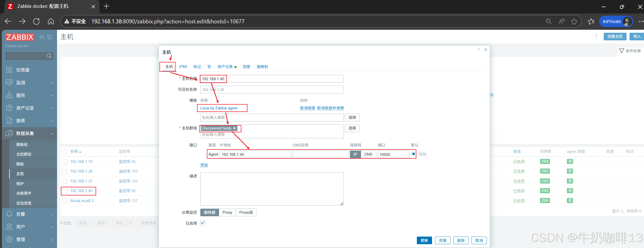
Task: Open 关联事件 in the sidebar
Action: point(33,193)
